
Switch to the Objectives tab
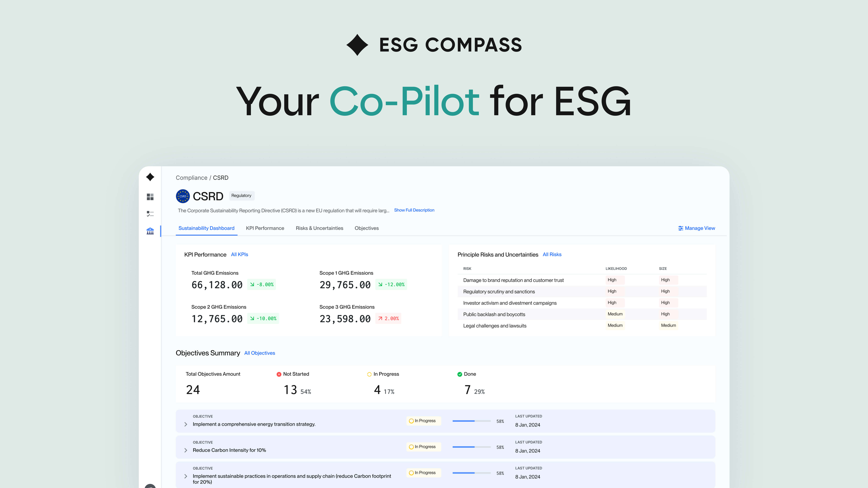[x=366, y=228]
